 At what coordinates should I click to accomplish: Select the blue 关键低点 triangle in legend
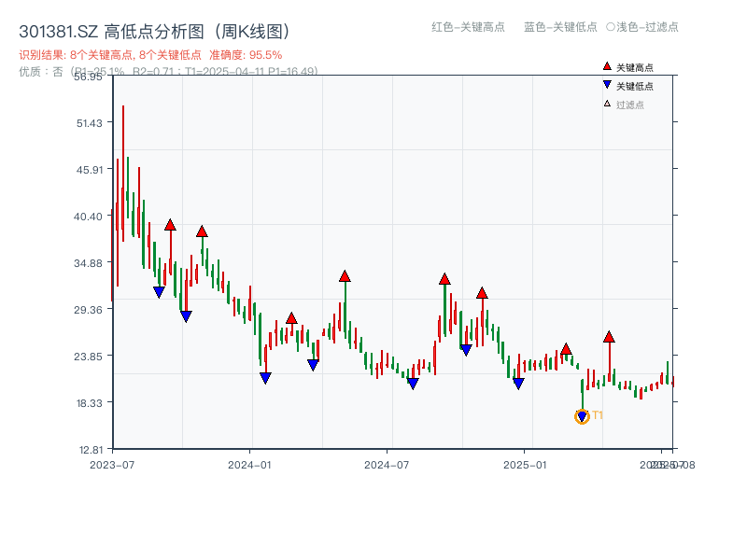605,83
